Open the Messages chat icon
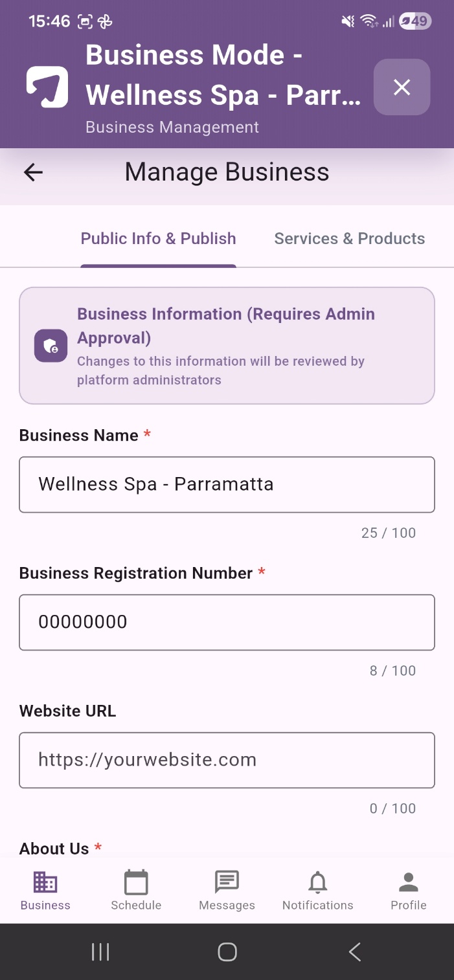The height and width of the screenshot is (980, 454). point(227,882)
